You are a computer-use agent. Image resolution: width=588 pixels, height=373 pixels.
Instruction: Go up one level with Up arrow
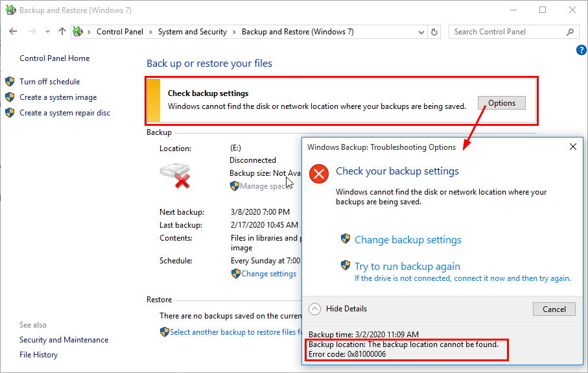(62, 32)
